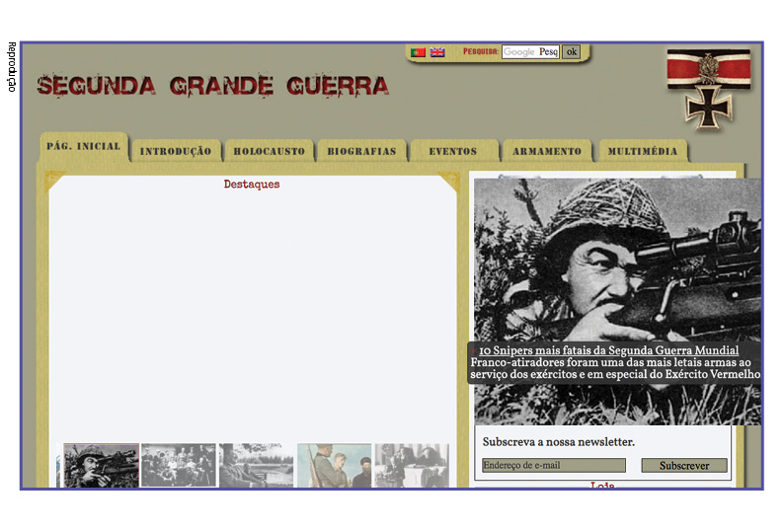This screenshot has width=784, height=532.
Task: Click the email address newsletter field
Action: (554, 465)
